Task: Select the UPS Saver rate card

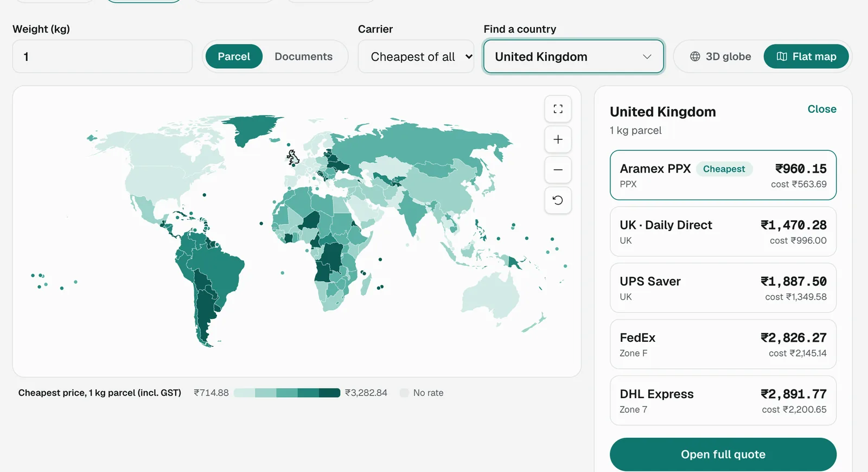Action: (723, 288)
